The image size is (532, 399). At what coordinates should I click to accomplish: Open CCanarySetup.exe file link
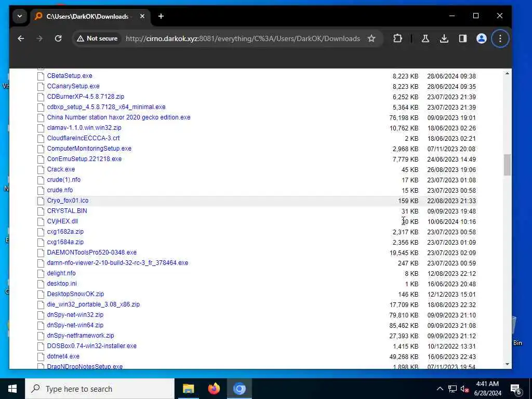pos(73,86)
